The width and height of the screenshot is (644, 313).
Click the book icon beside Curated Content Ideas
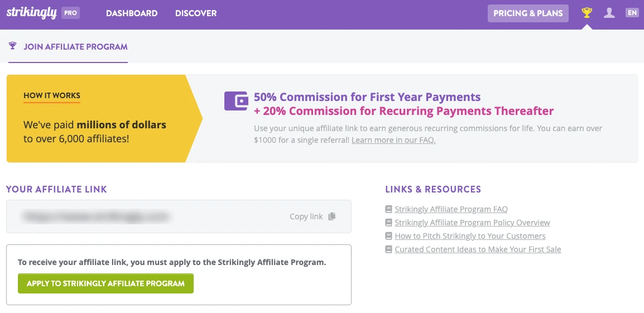coord(389,249)
